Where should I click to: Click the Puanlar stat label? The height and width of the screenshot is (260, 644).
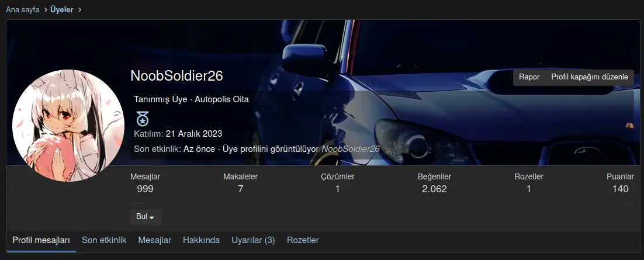pos(620,176)
